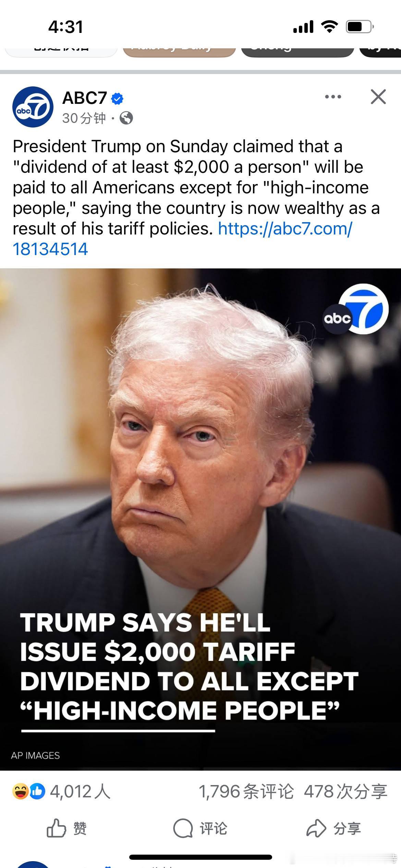Tap the battery icon in the status bar

pos(360,27)
